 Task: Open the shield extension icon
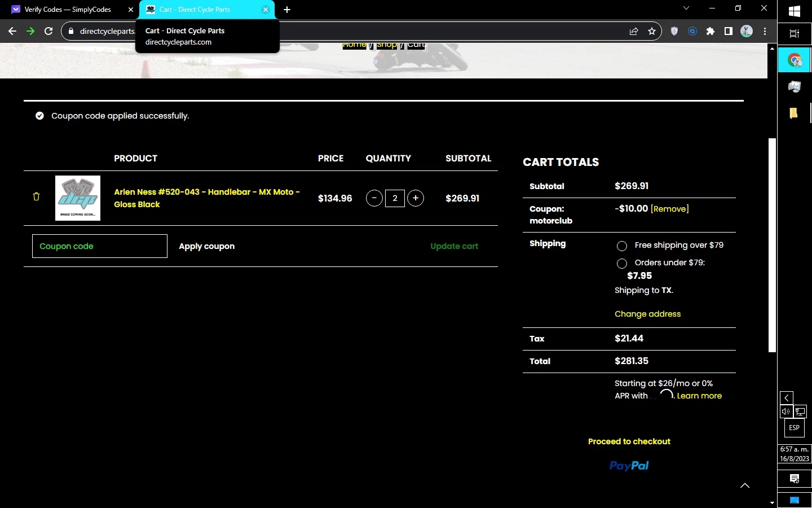(674, 32)
